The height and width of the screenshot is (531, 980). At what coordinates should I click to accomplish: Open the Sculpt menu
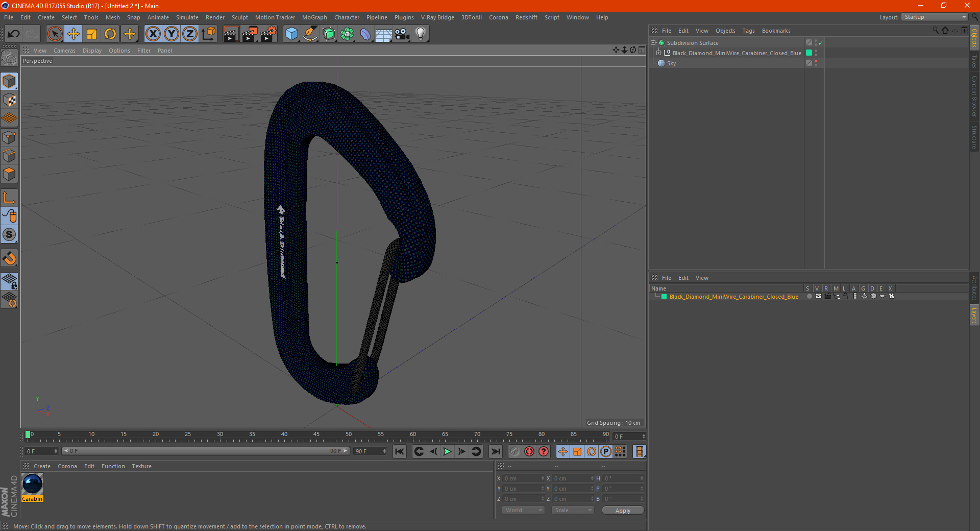pos(239,17)
